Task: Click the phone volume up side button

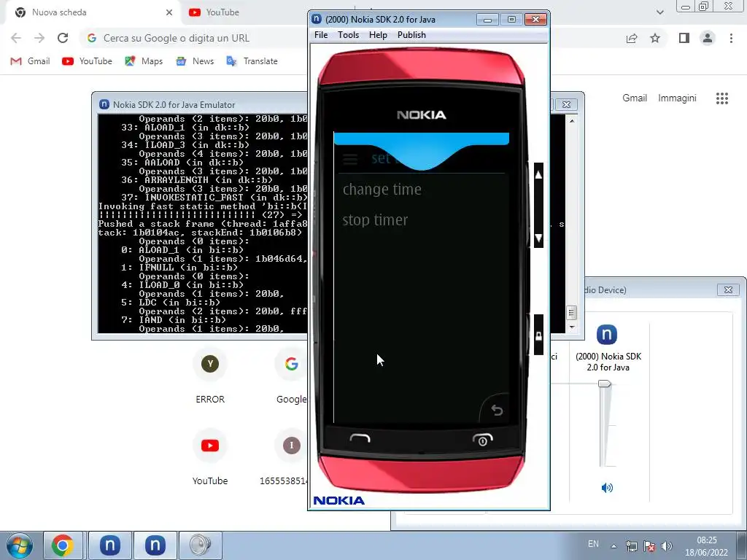Action: [538, 175]
